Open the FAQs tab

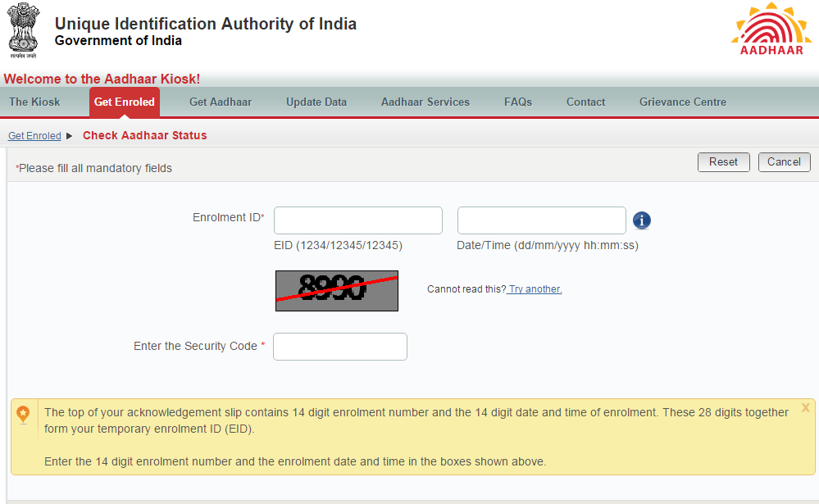(x=518, y=102)
